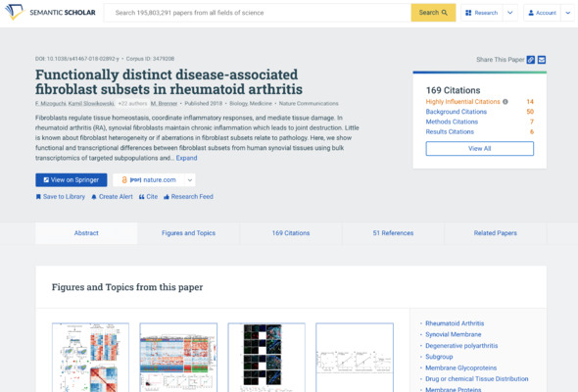This screenshot has height=392, width=578.
Task: Open Highly Influential Citations link
Action: click(x=463, y=102)
